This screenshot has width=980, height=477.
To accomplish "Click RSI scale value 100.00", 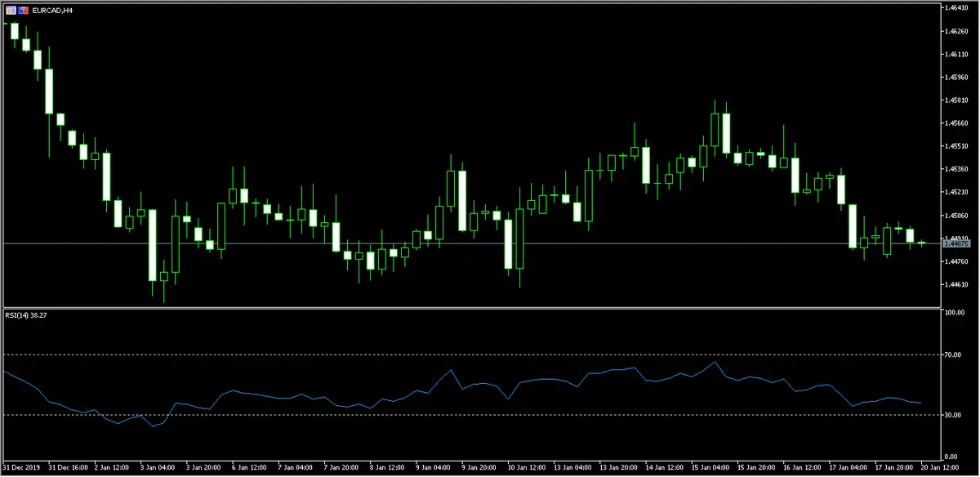I will [x=956, y=313].
